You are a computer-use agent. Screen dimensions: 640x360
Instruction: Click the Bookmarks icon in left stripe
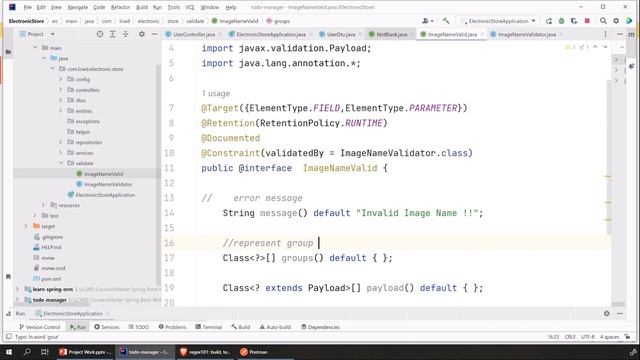(x=8, y=277)
